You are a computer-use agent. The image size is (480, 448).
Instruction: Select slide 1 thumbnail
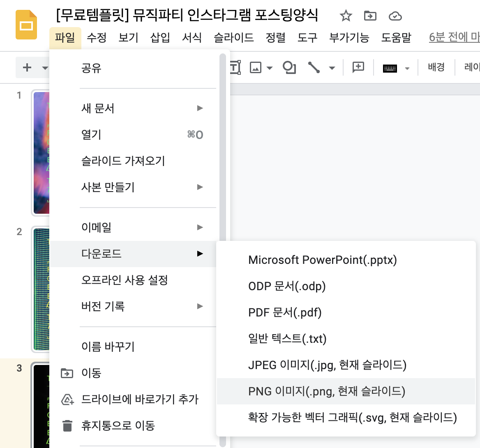pyautogui.click(x=41, y=153)
